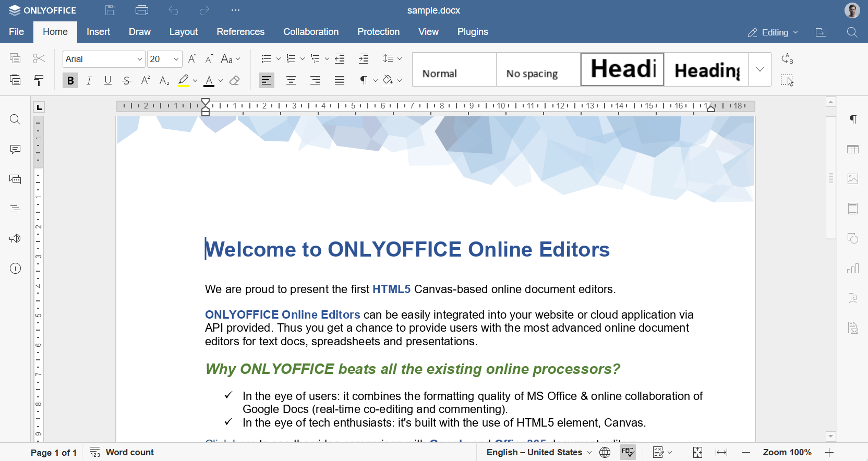Decrease the font size

pyautogui.click(x=209, y=58)
